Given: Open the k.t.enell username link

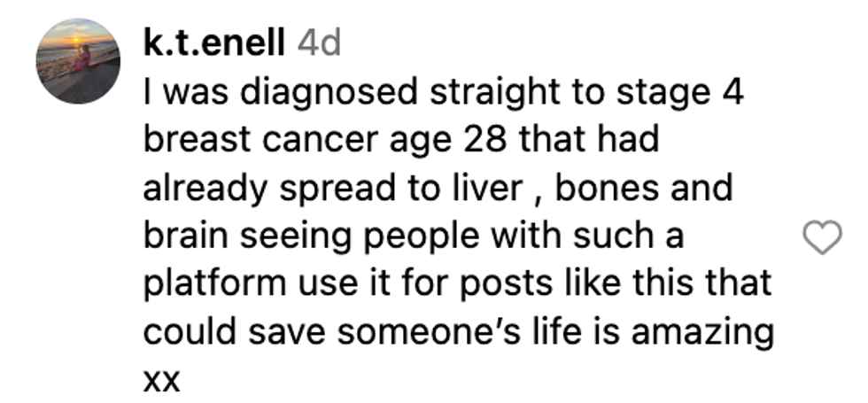Looking at the screenshot, I should tap(213, 43).
